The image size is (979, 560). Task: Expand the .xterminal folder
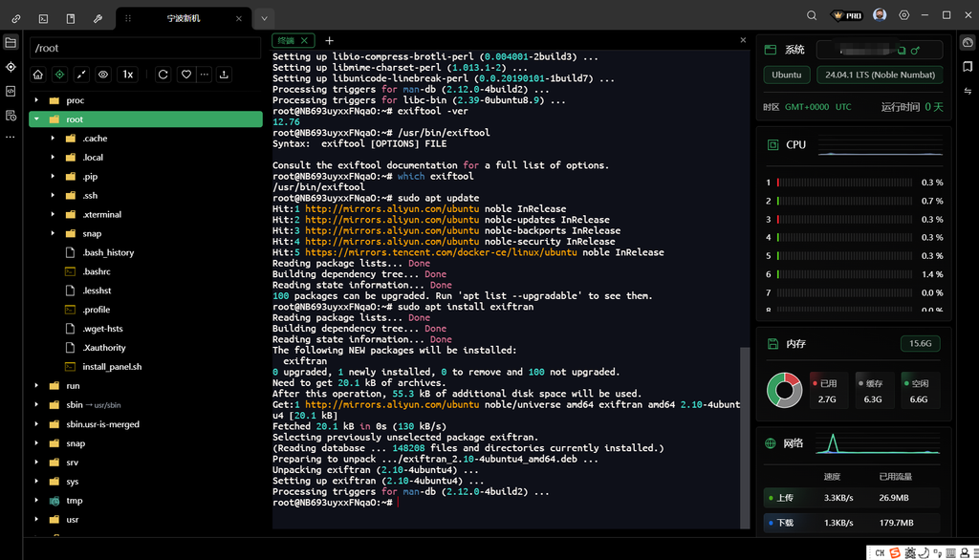53,214
